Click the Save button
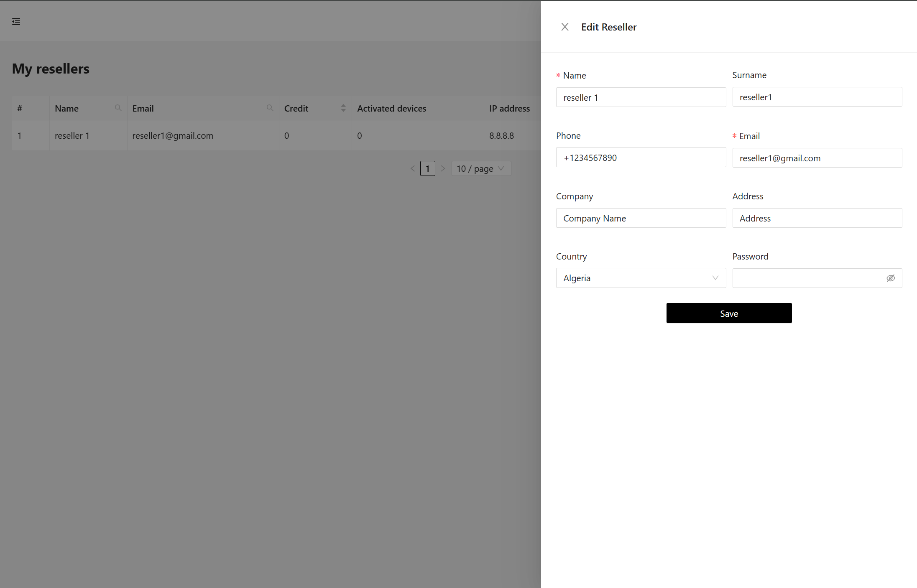This screenshot has height=588, width=917. pos(729,313)
